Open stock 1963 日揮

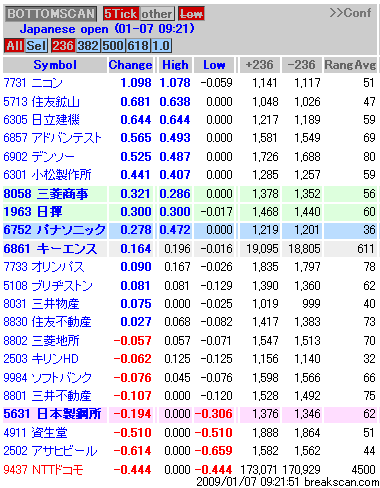tap(33, 212)
